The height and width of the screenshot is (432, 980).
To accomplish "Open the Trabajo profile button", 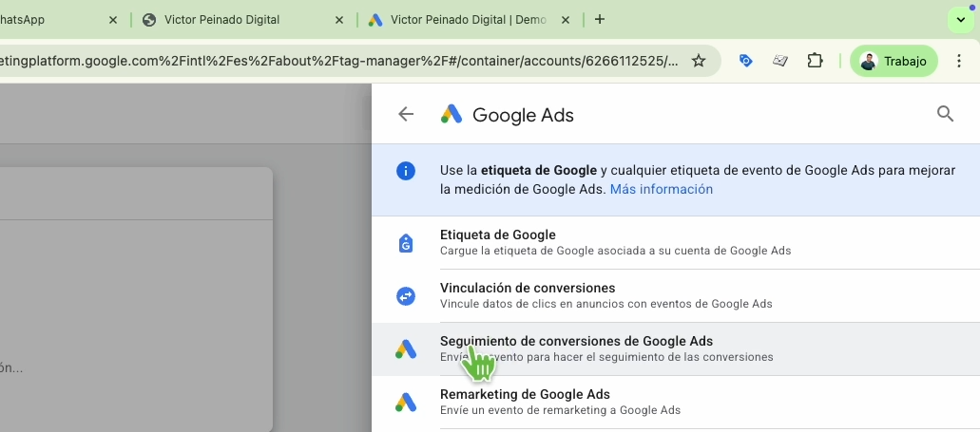I will (x=894, y=61).
